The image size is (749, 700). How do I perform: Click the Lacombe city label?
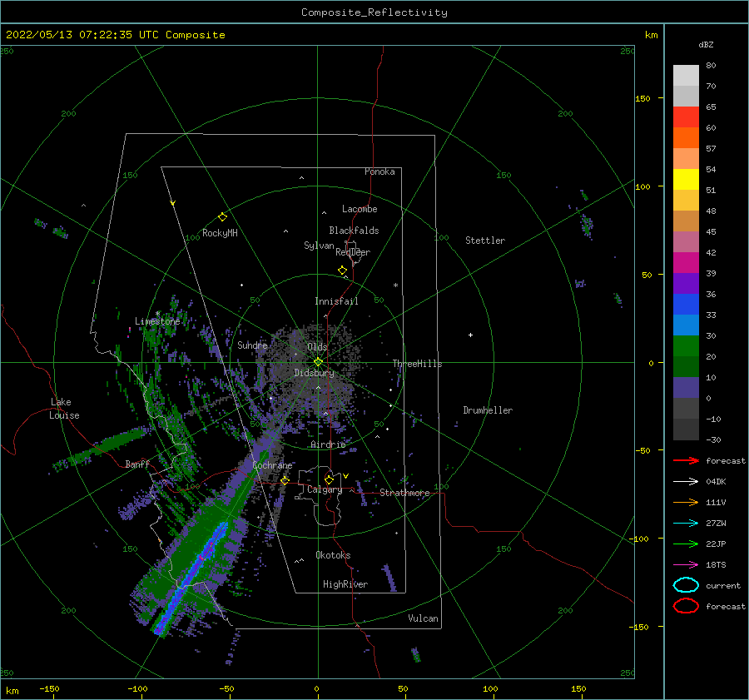(360, 209)
